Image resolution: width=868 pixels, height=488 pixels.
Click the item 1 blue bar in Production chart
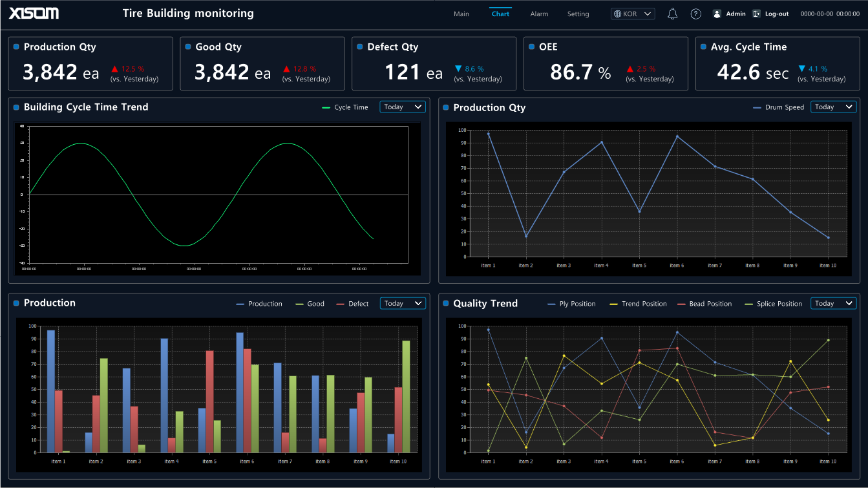coord(51,391)
